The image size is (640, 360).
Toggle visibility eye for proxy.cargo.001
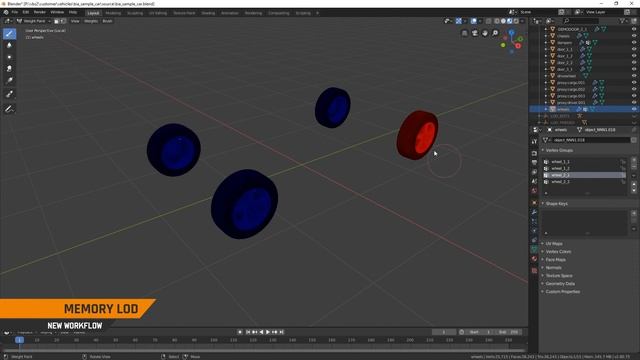(634, 82)
